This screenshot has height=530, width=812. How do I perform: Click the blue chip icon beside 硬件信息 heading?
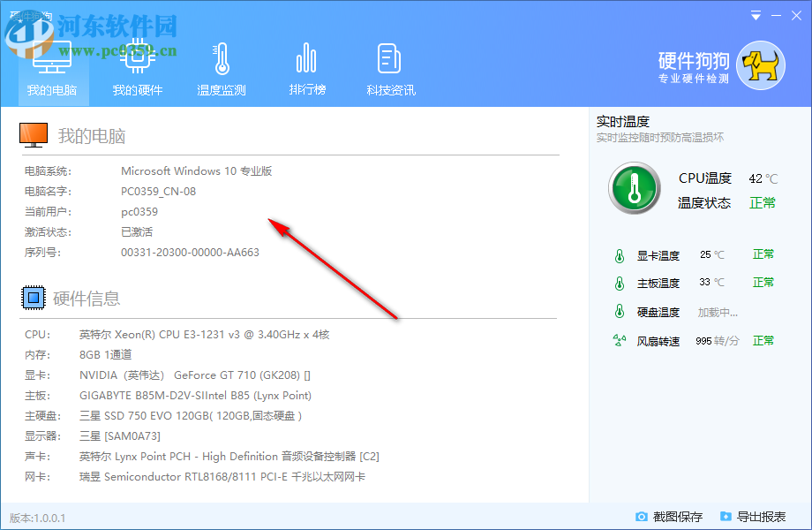[x=32, y=297]
